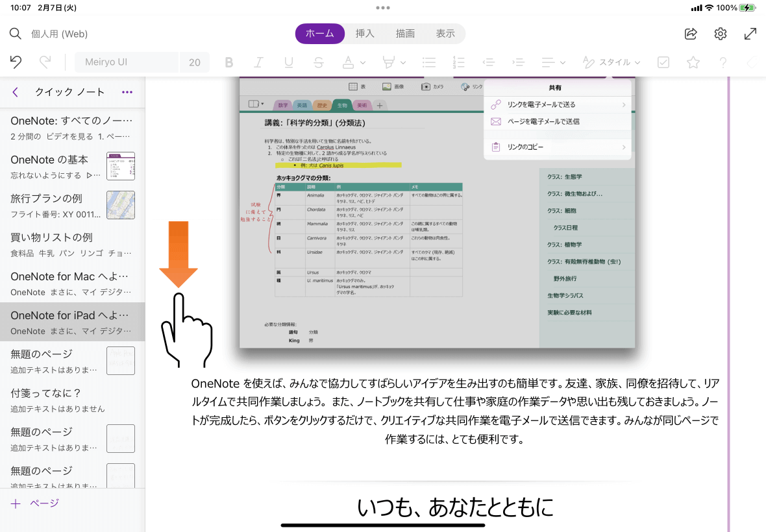The width and height of the screenshot is (766, 532).
Task: Open the multitasking three-dots at top
Action: (383, 8)
